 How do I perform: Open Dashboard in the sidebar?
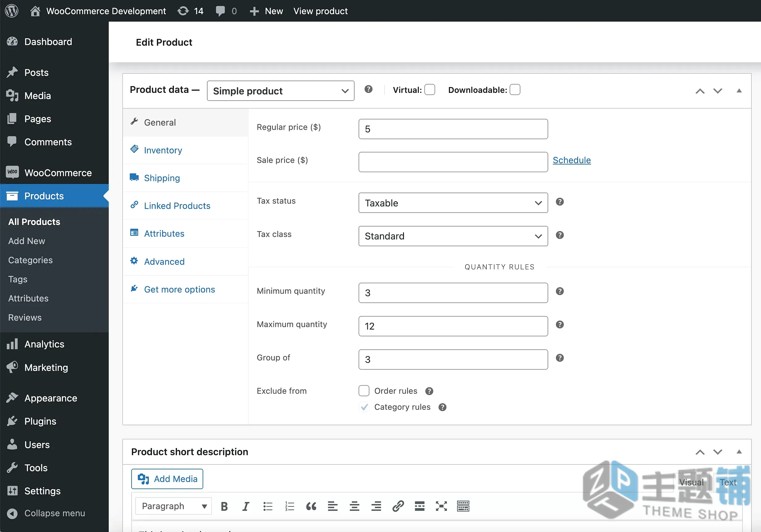[x=54, y=42]
